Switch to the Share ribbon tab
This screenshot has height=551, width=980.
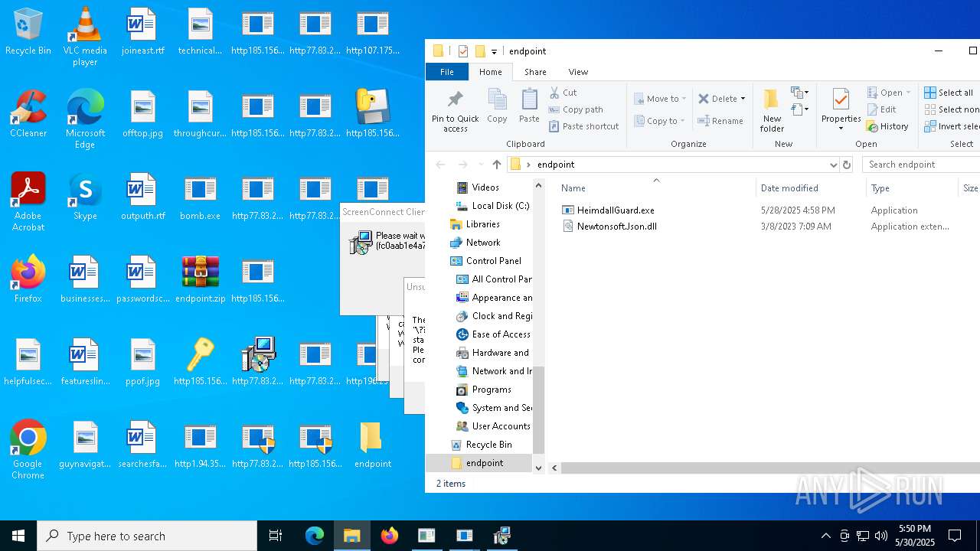click(x=535, y=72)
